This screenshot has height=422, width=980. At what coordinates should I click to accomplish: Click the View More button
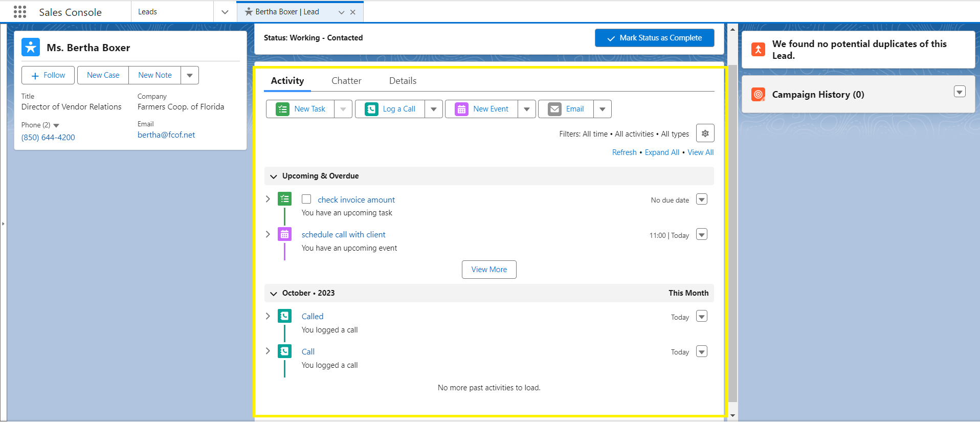pyautogui.click(x=489, y=270)
